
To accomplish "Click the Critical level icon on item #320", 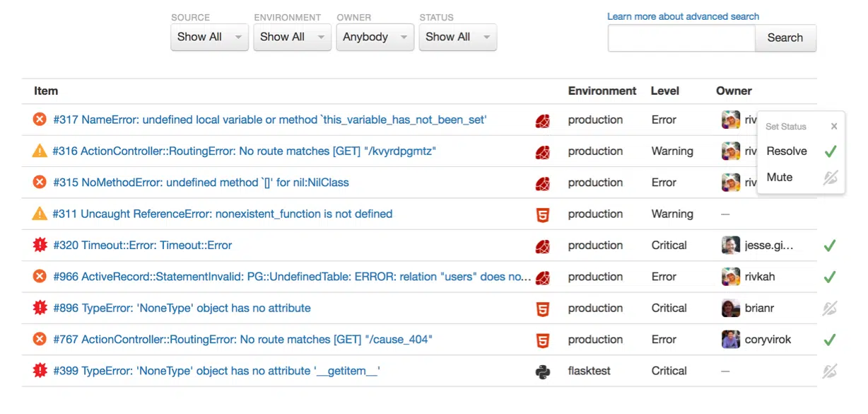I will (39, 245).
